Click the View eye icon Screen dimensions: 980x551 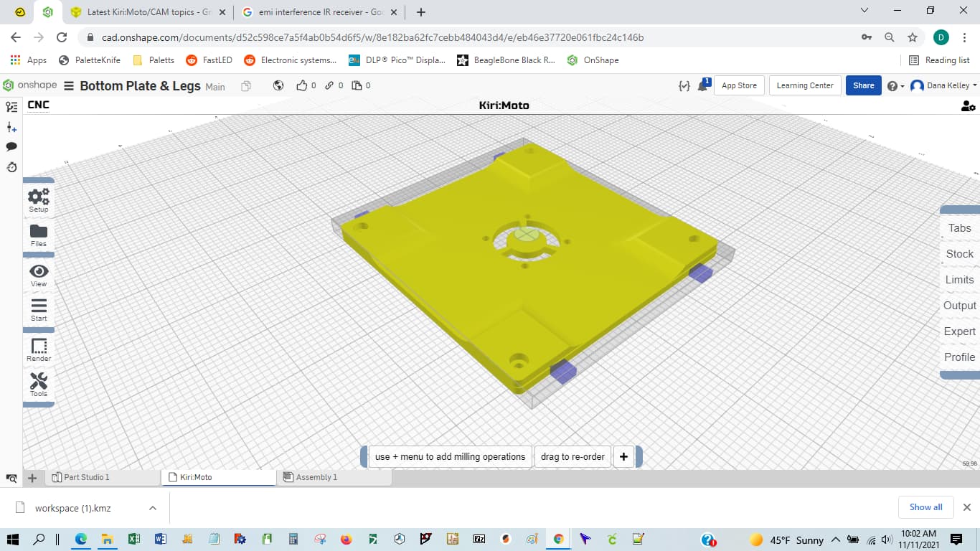[39, 274]
